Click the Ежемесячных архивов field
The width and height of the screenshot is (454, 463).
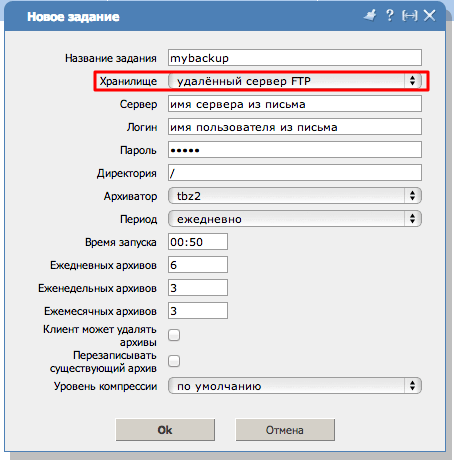coord(198,311)
